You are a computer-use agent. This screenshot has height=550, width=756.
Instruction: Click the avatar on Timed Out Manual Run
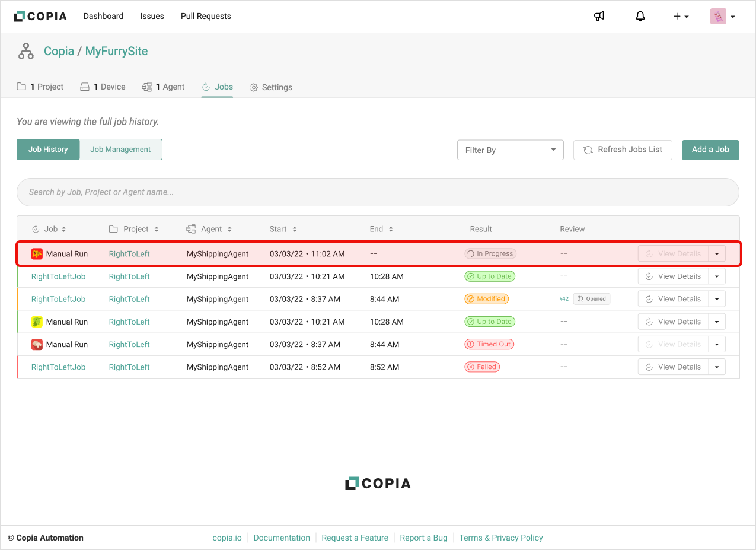point(37,345)
